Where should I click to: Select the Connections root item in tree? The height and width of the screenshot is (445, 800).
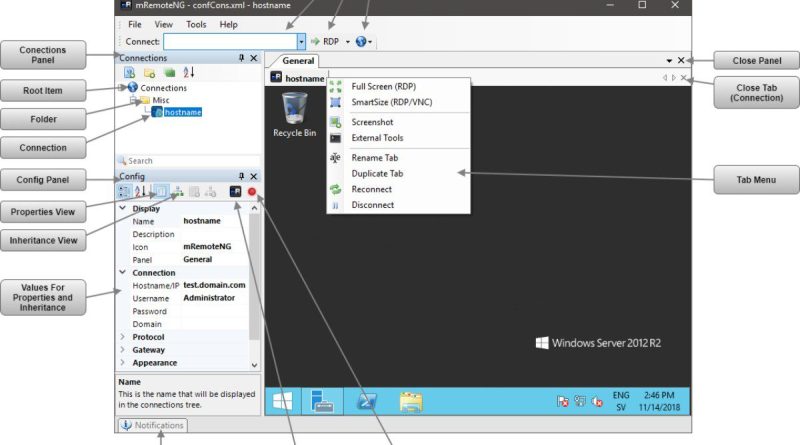click(x=163, y=88)
